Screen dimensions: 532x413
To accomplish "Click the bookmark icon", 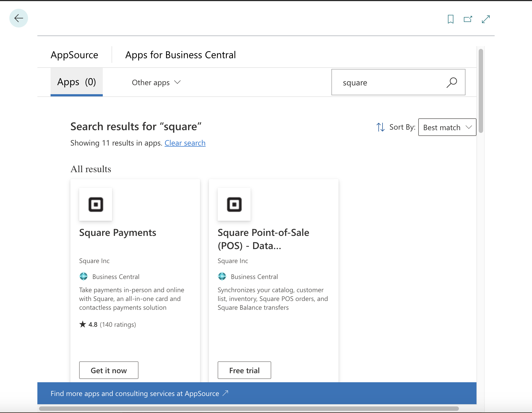I will click(x=450, y=19).
